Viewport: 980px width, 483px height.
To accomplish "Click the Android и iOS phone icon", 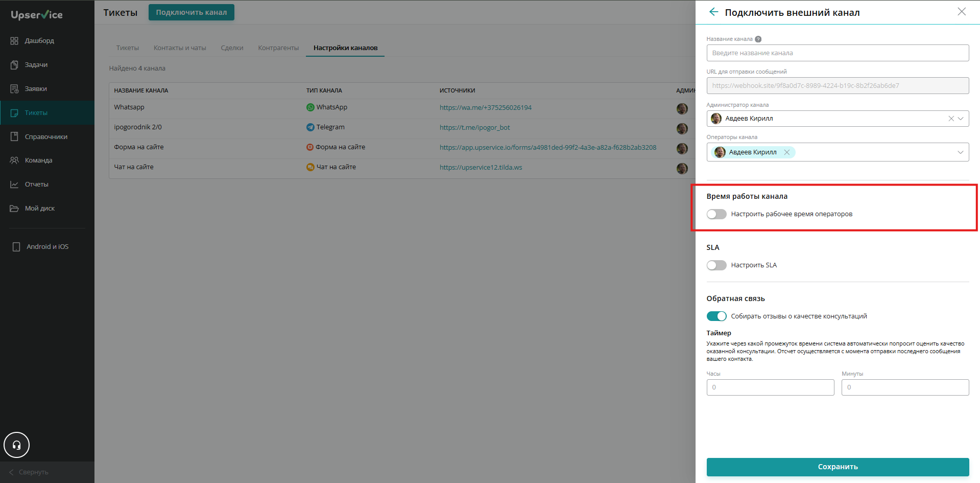I will pos(16,247).
